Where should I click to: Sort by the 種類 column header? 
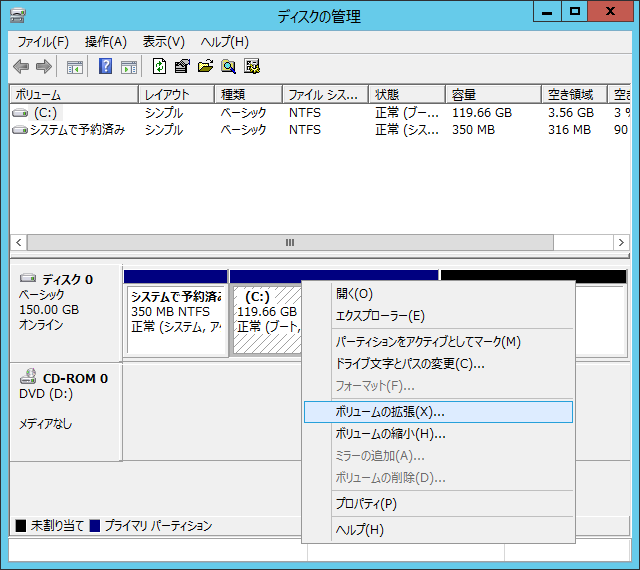249,95
